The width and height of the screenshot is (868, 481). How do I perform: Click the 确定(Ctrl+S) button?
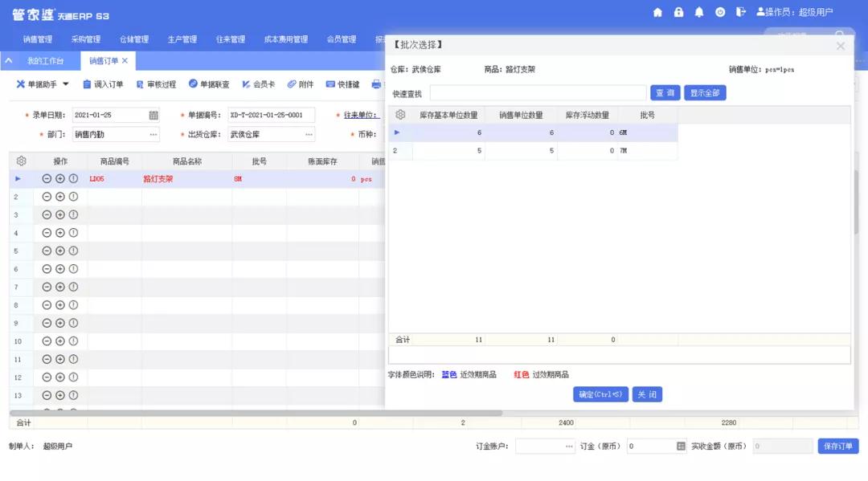point(600,394)
